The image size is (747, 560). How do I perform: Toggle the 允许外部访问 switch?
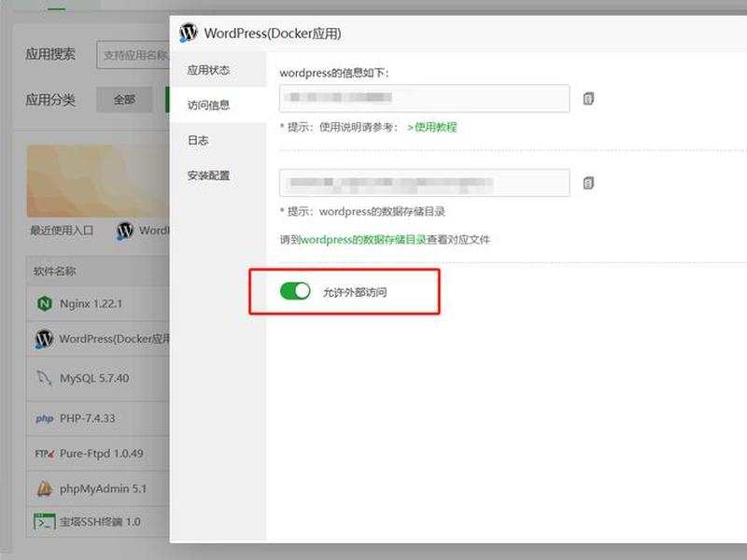295,291
